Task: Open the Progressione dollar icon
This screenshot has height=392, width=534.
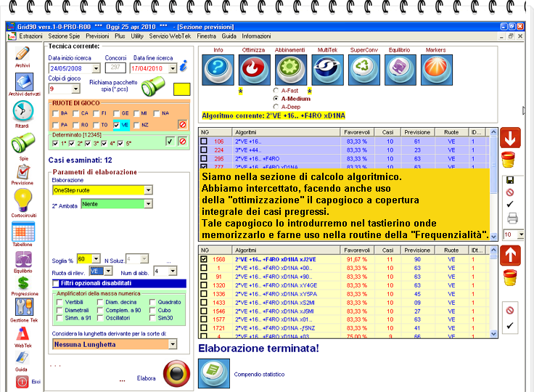Action: pos(23,283)
